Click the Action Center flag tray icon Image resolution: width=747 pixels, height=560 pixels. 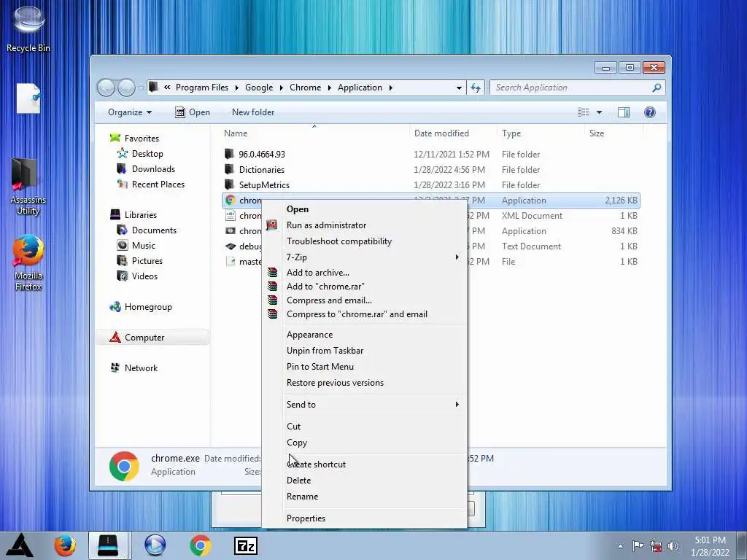pos(638,545)
